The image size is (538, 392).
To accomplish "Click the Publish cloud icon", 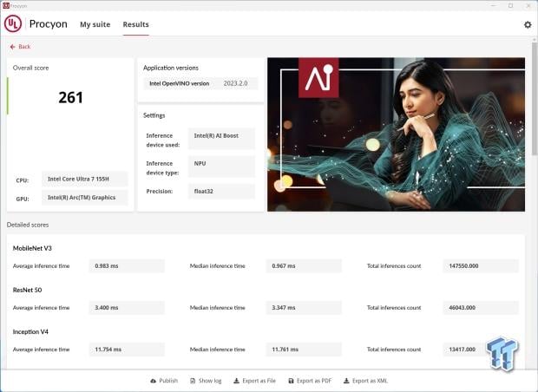I will coord(153,381).
